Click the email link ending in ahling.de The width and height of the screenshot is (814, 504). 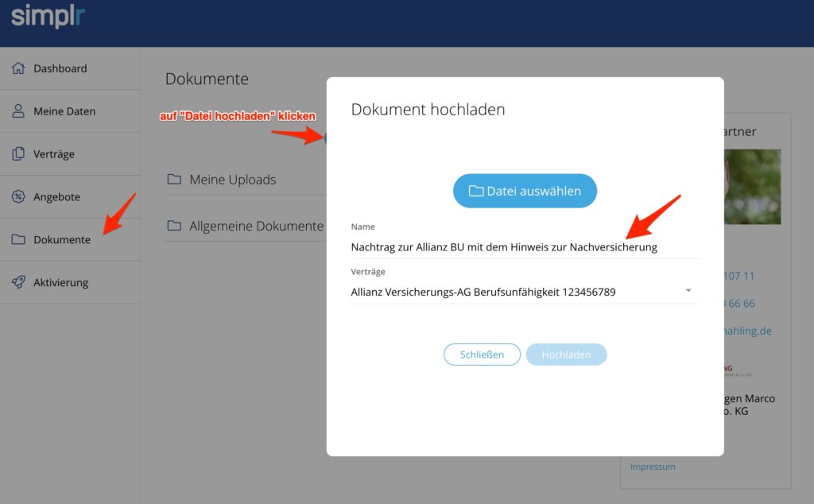pyautogui.click(x=747, y=331)
